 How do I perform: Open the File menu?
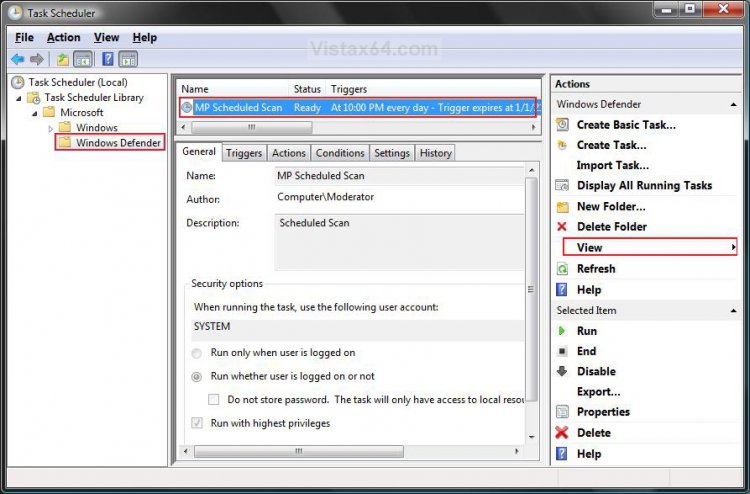24,37
